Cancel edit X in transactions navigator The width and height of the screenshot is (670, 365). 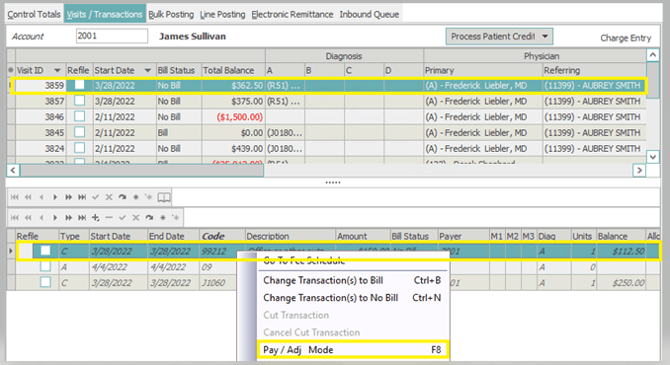(x=136, y=218)
